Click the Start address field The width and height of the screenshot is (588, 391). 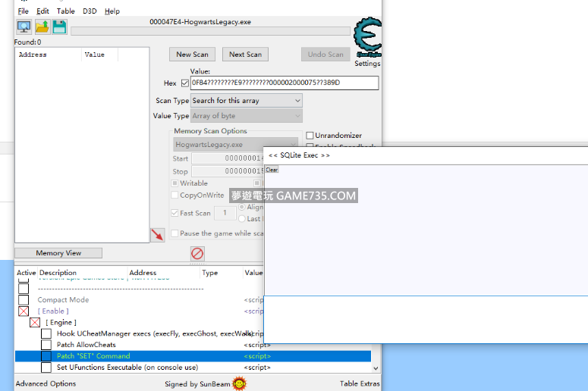pyautogui.click(x=228, y=158)
